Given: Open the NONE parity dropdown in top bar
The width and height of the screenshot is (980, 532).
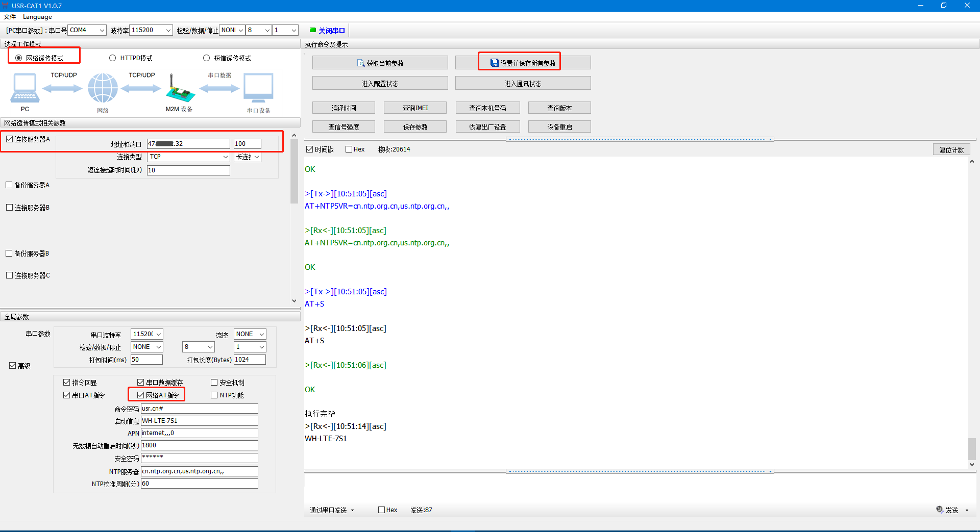Looking at the screenshot, I should (x=232, y=30).
